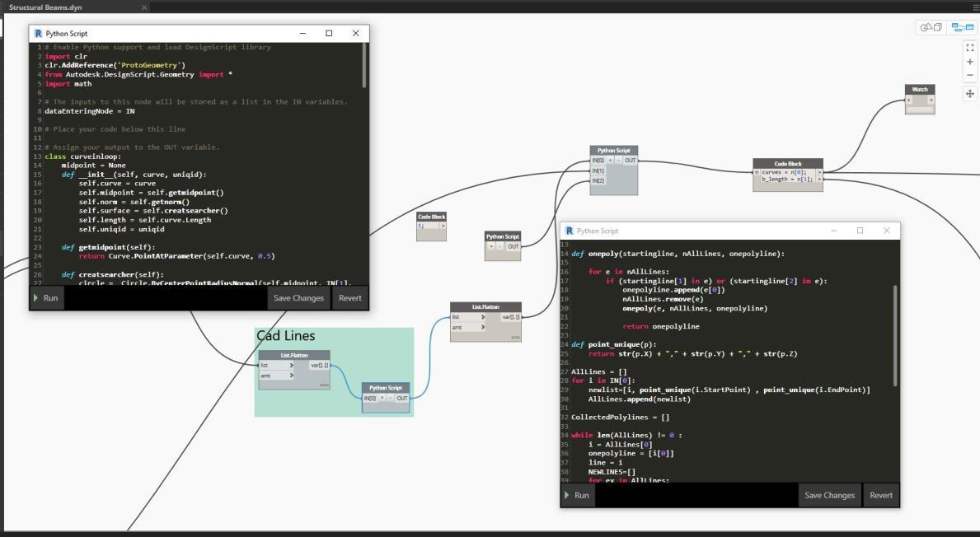
Task: Click list port on Cad Lines List.Flatten node
Action: click(276, 366)
